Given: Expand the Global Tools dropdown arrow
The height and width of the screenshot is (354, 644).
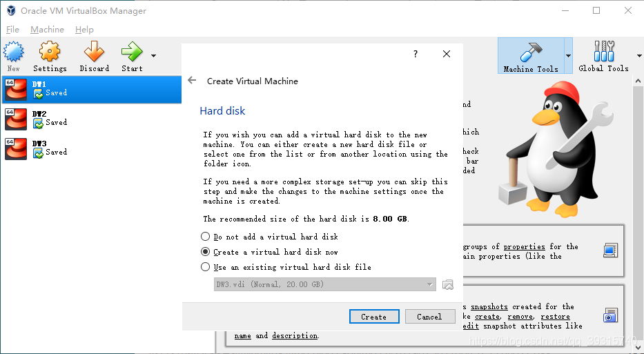Looking at the screenshot, I should tap(638, 56).
